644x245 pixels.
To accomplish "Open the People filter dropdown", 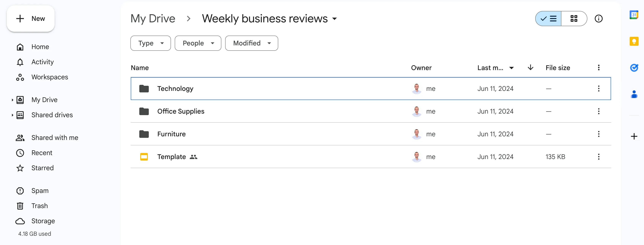I will (198, 43).
